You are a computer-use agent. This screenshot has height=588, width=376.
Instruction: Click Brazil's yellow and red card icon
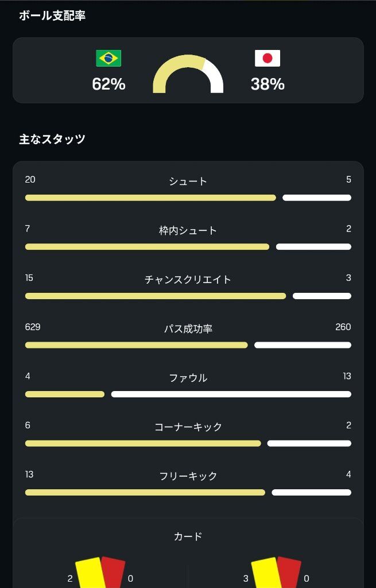tap(100, 572)
